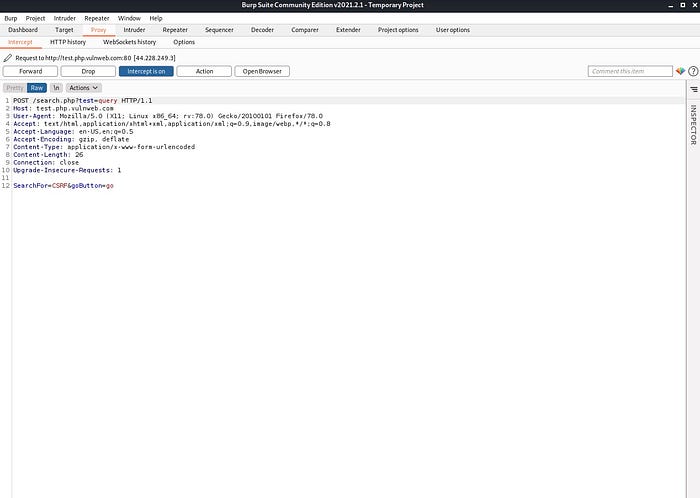The width and height of the screenshot is (700, 498).
Task: Select the Proxy tab
Action: pyautogui.click(x=99, y=30)
